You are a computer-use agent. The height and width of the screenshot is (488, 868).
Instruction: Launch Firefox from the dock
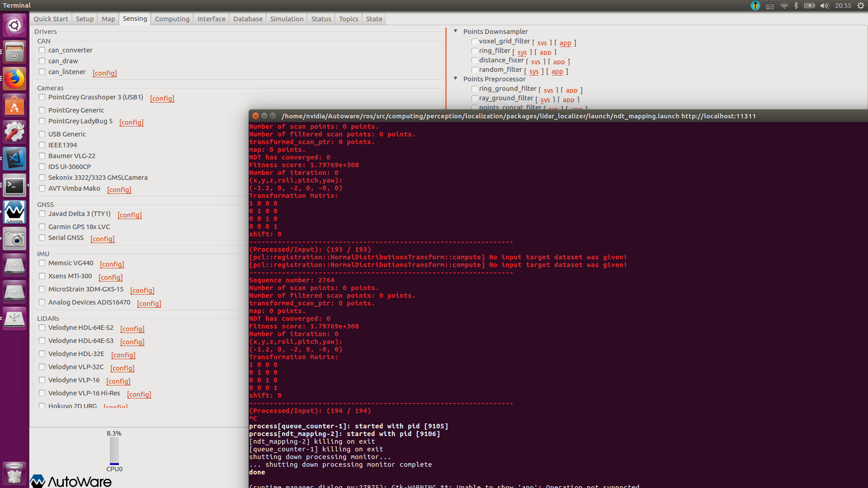pyautogui.click(x=14, y=79)
